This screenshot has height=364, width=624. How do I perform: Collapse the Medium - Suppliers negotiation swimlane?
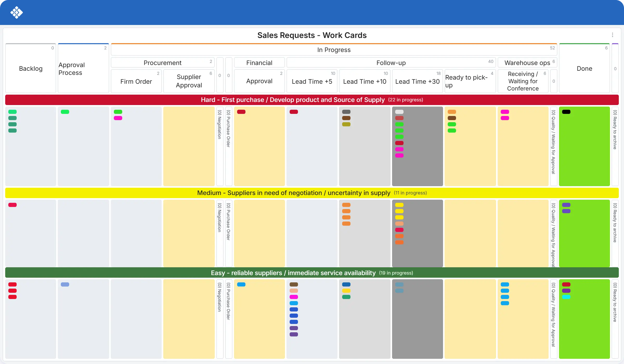pos(312,193)
